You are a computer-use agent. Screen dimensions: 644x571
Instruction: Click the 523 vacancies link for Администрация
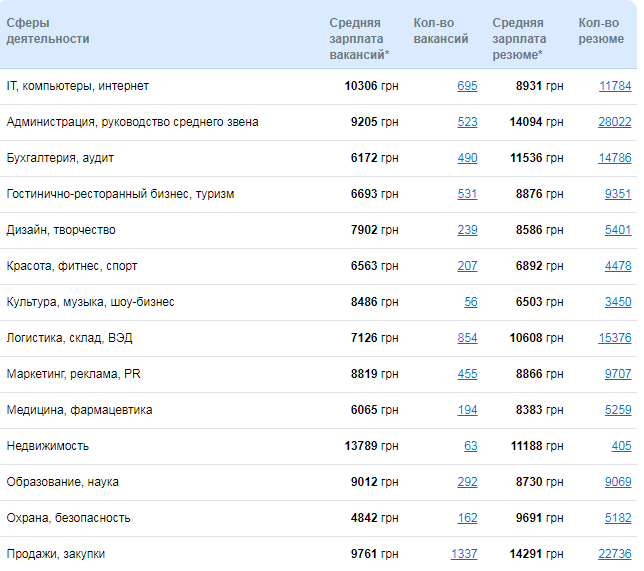tap(467, 122)
